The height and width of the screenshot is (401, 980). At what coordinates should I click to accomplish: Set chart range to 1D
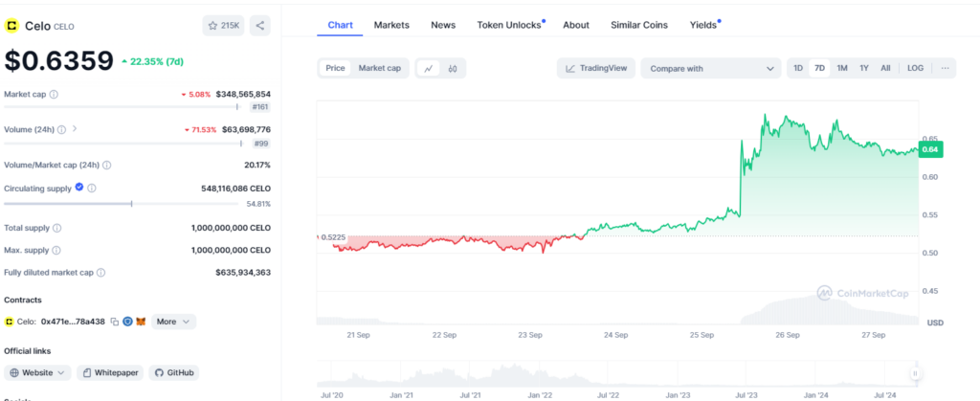click(798, 68)
